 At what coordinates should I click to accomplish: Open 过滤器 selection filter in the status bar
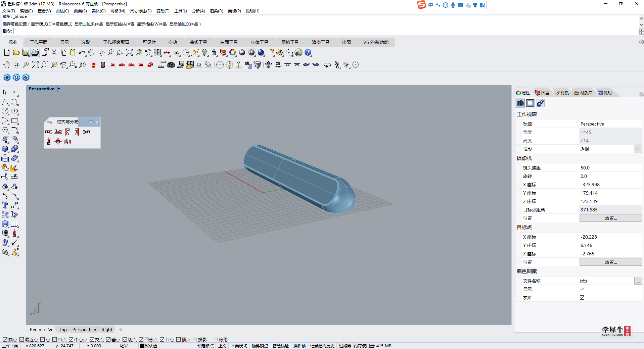(x=345, y=346)
